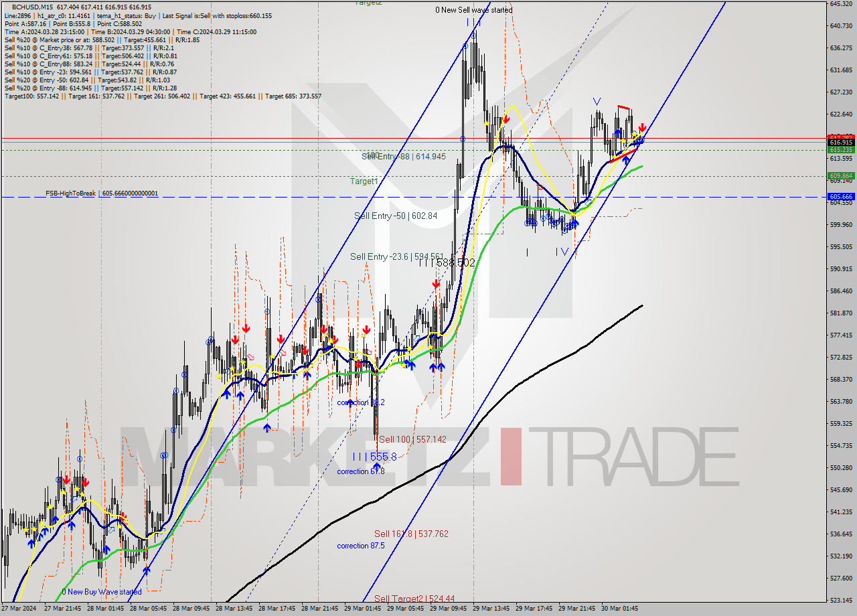Select the '0 New Buy Wave started' label
The image size is (857, 616).
pos(102,592)
